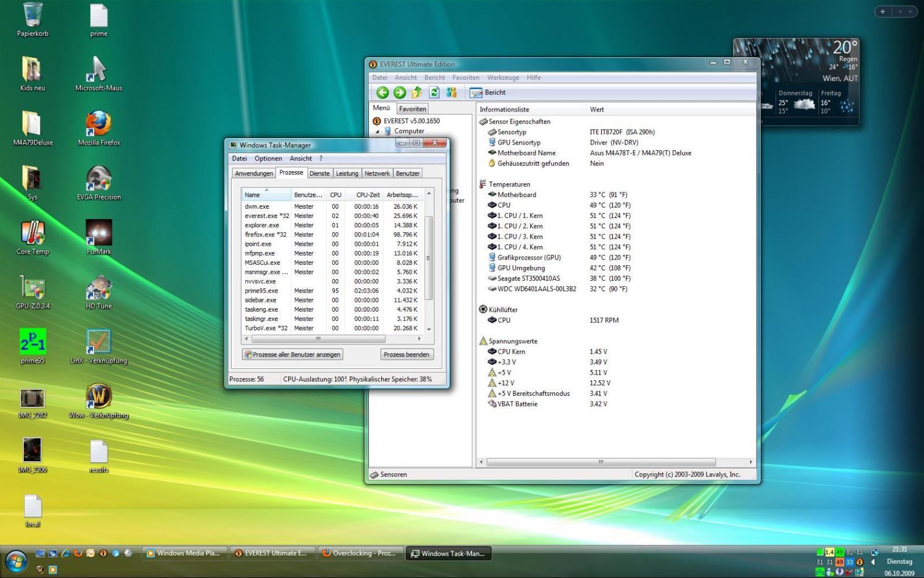Open the weather gadget showing Wien, AUT
The image size is (924, 578).
[796, 81]
